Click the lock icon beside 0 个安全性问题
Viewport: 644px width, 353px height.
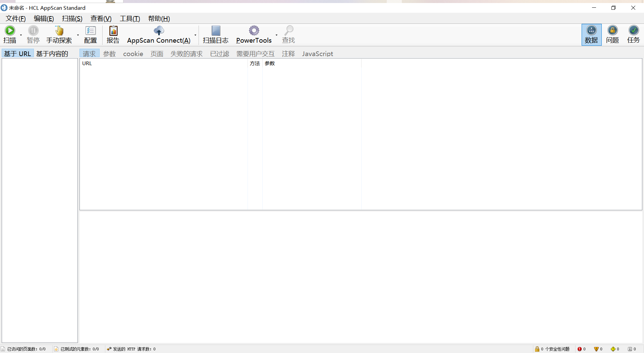point(537,349)
